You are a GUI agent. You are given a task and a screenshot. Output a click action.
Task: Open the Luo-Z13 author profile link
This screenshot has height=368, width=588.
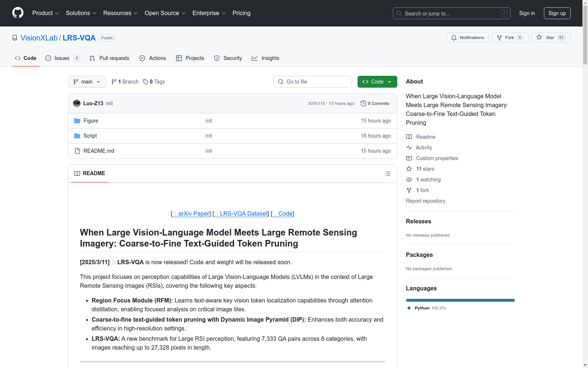pos(93,103)
